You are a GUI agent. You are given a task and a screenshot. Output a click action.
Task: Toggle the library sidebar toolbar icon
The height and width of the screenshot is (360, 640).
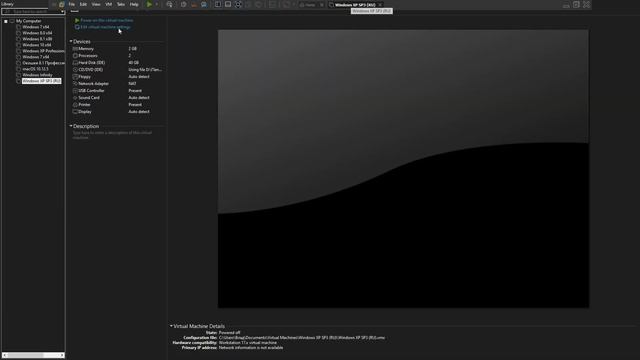(218, 4)
